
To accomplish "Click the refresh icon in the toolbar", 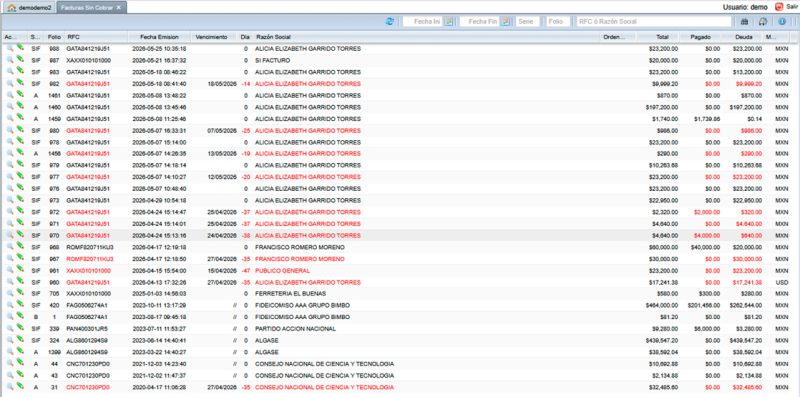I will [x=390, y=21].
